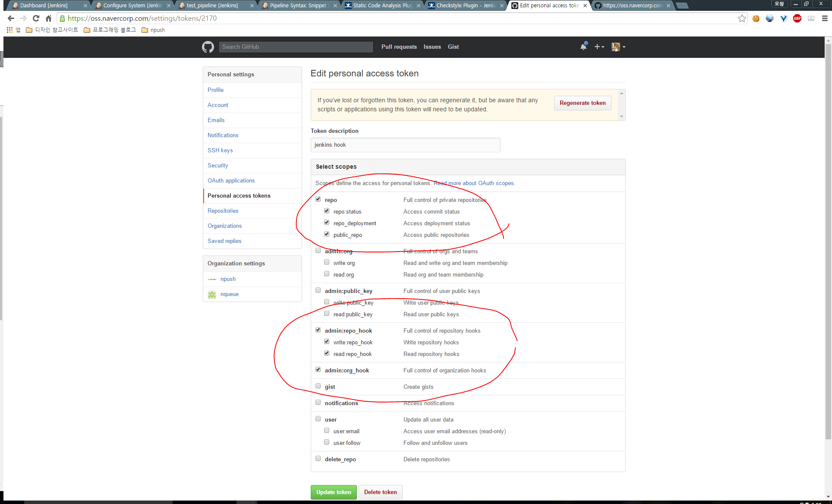This screenshot has width=832, height=504.
Task: Click the Update token button
Action: coord(334,492)
